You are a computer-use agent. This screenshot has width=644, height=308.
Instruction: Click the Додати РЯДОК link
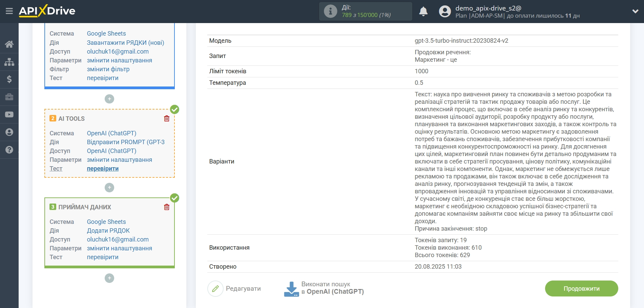tap(108, 231)
